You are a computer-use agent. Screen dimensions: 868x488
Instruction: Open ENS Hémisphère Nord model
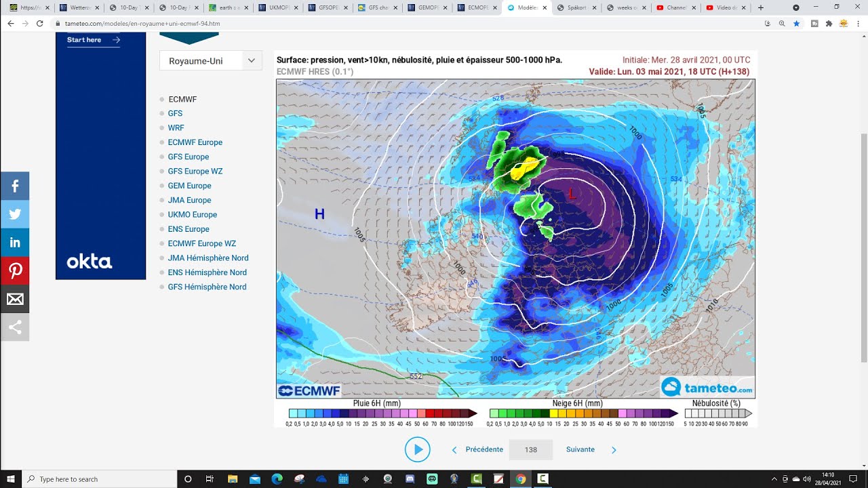click(208, 272)
